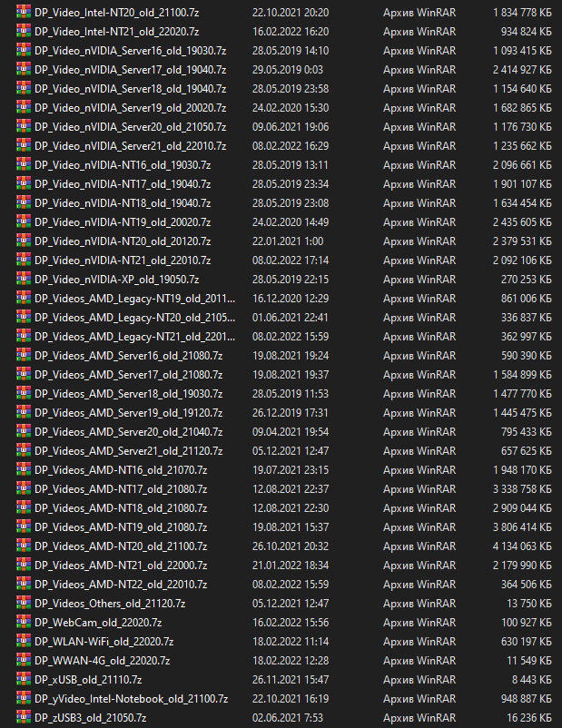Screen dimensions: 562x728
Task: Select the WinRAR icon of DP_Videos_AMD_Server18_old_19030.7z
Action: click(x=24, y=393)
